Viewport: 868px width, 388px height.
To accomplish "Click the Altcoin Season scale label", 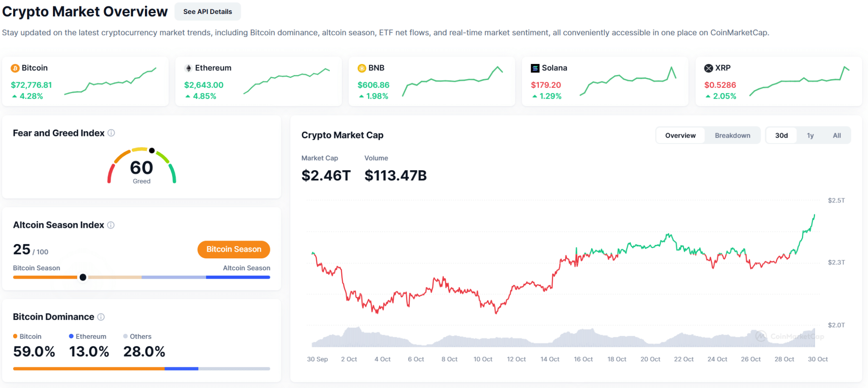I will click(247, 268).
